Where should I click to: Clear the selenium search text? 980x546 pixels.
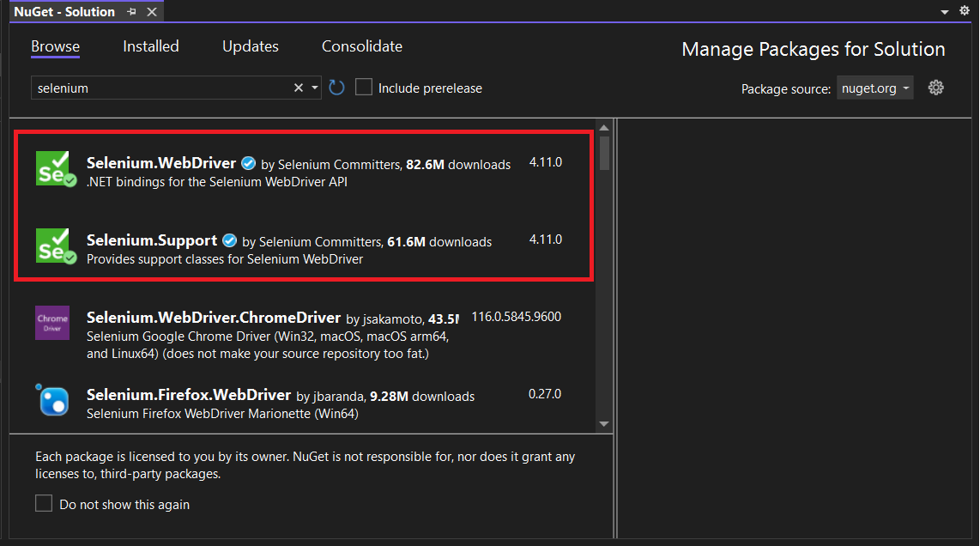[x=298, y=88]
